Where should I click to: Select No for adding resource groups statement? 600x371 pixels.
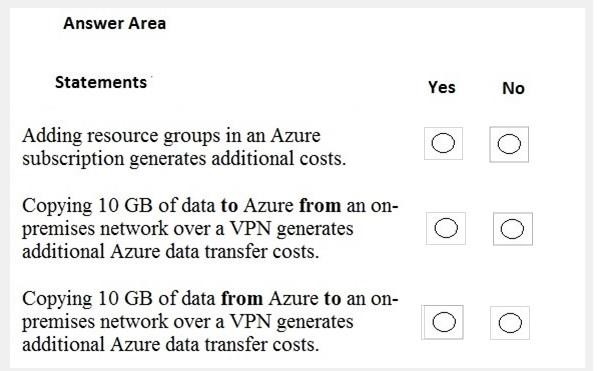[x=509, y=144]
